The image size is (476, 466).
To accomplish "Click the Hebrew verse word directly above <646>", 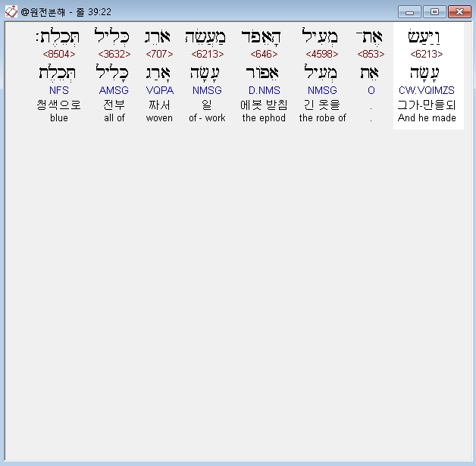I will pyautogui.click(x=261, y=37).
